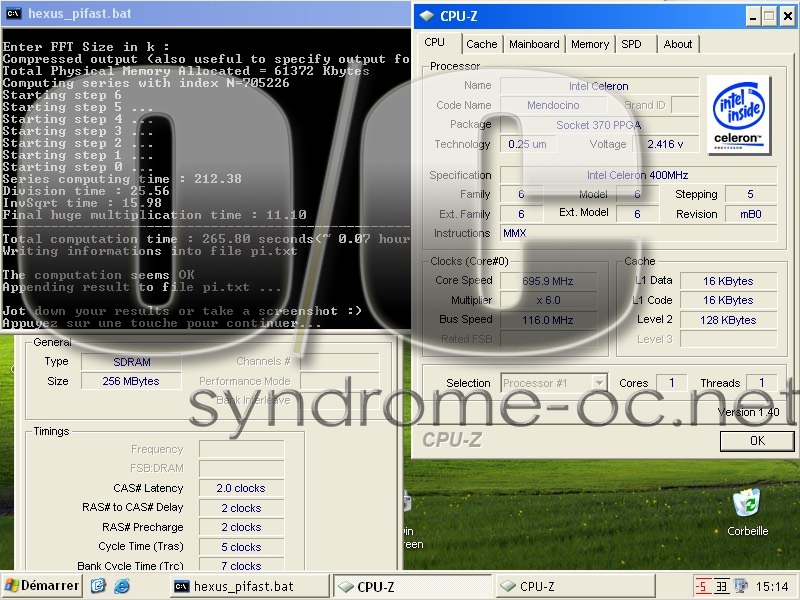The width and height of the screenshot is (800, 600).
Task: Minimize the CPU-Z window
Action: pyautogui.click(x=753, y=17)
